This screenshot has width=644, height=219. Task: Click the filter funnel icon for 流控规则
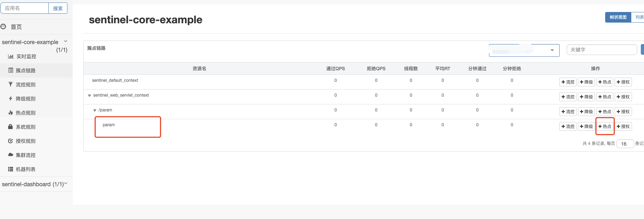(11, 85)
